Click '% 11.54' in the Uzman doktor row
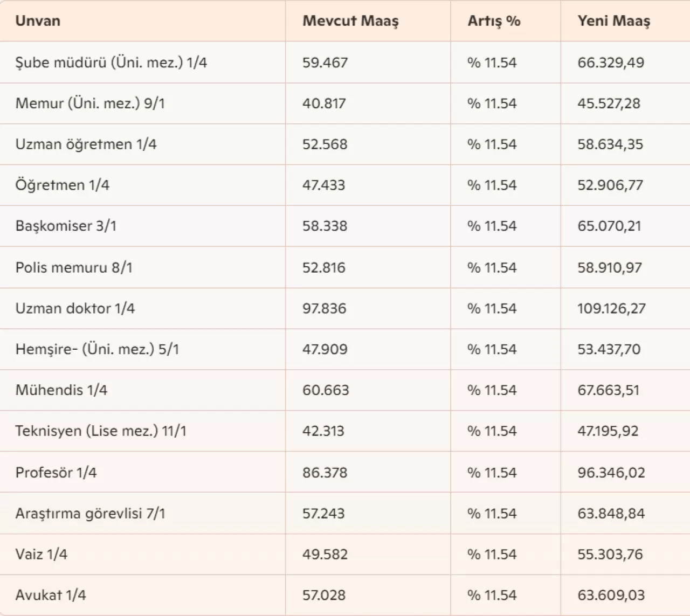Image resolution: width=690 pixels, height=616 pixels. 492,308
